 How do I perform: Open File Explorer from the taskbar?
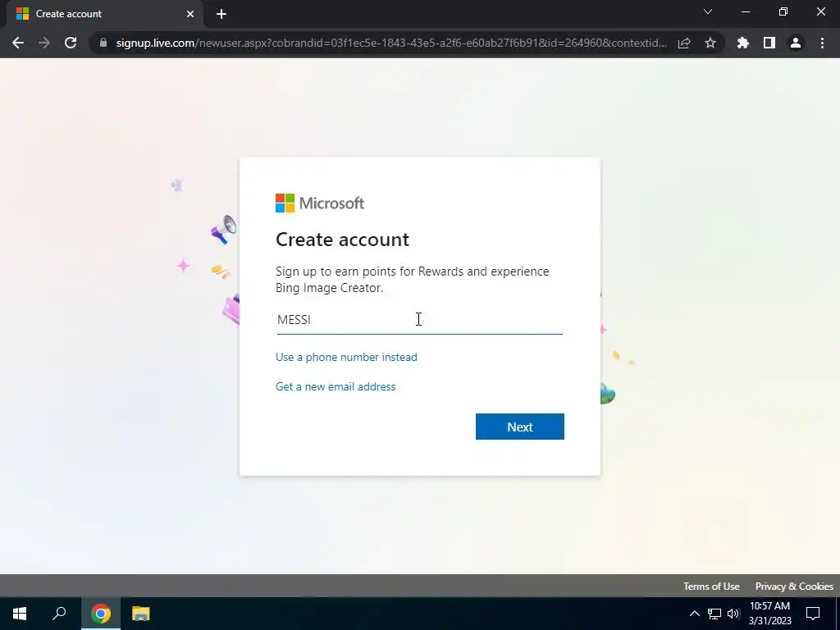coord(141,614)
